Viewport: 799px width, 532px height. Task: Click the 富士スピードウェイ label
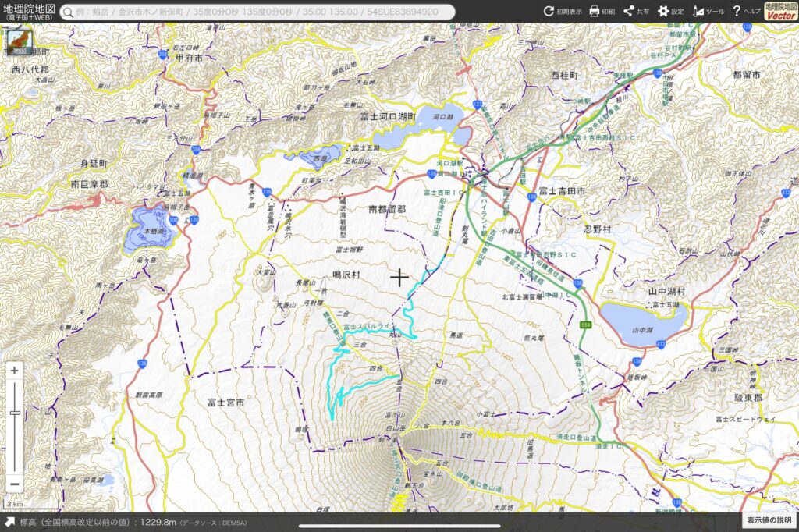coord(745,419)
